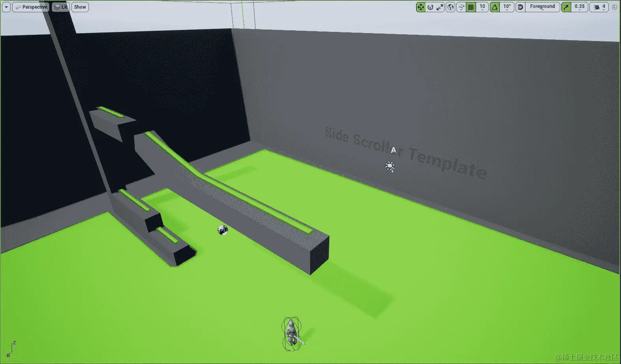621x364 pixels.
Task: Open the Lit view mode menu
Action: [60, 7]
